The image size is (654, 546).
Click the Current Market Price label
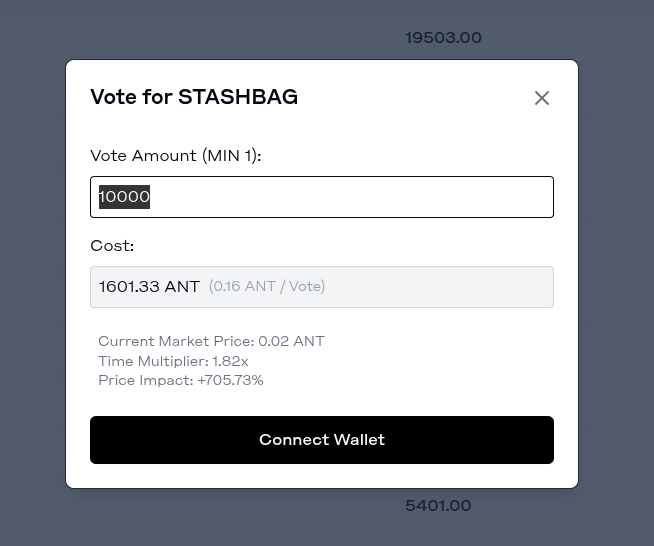point(176,341)
